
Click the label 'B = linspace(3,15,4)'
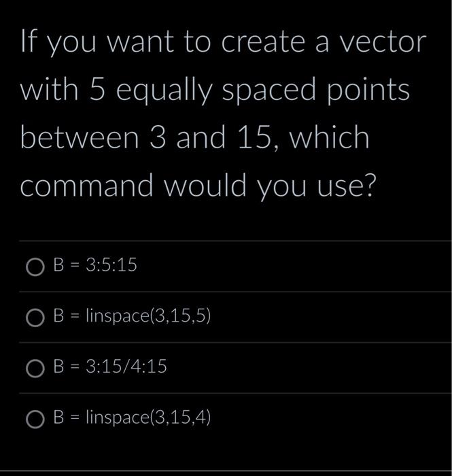coord(132,417)
